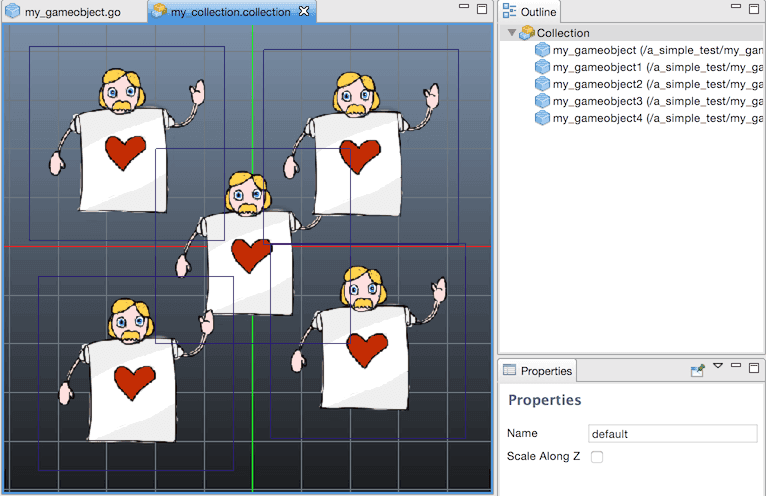766x496 pixels.
Task: Click the cube icon beside my_gameobject1
Action: [542, 67]
